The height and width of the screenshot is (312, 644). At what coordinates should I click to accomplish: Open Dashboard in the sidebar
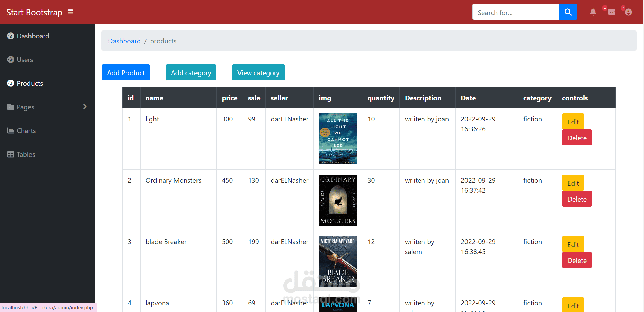coord(47,36)
